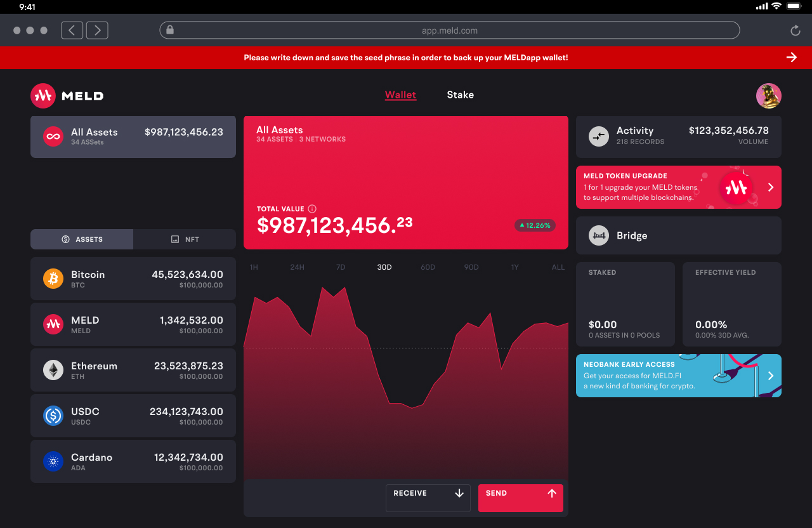Click the app.meld.com address bar
812x528 pixels.
(x=450, y=30)
